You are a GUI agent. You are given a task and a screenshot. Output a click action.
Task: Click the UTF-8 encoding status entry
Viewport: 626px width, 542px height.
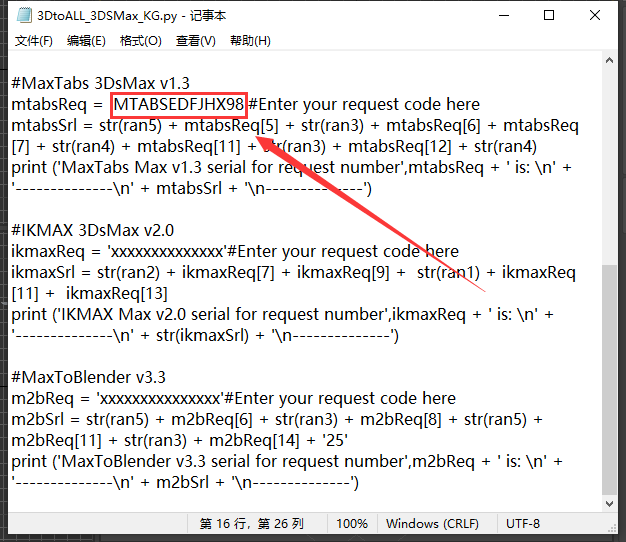(x=523, y=524)
